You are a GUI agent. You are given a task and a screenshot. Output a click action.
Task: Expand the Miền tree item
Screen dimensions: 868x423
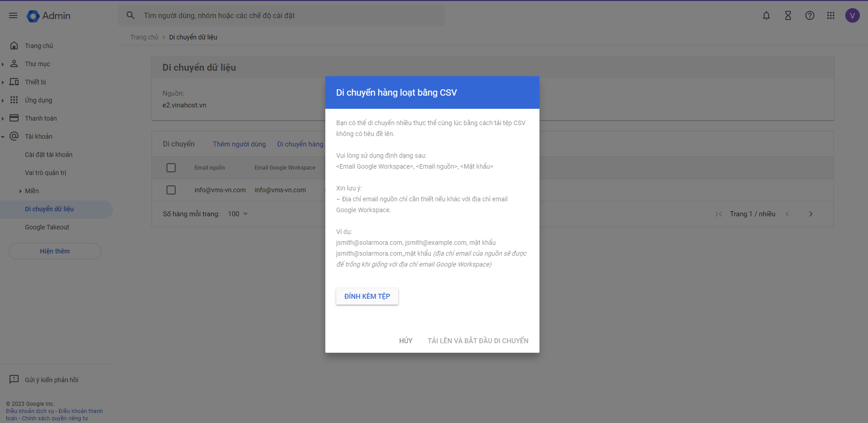(x=20, y=191)
